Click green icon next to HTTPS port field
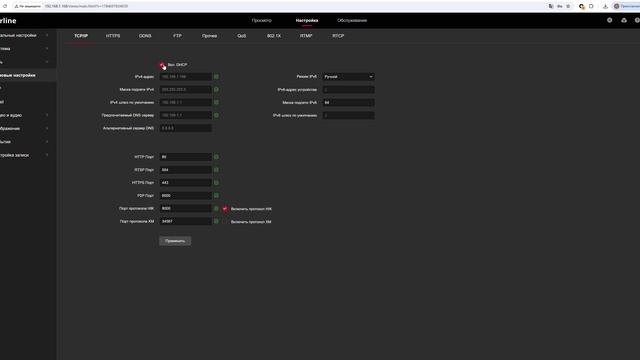 pos(216,183)
